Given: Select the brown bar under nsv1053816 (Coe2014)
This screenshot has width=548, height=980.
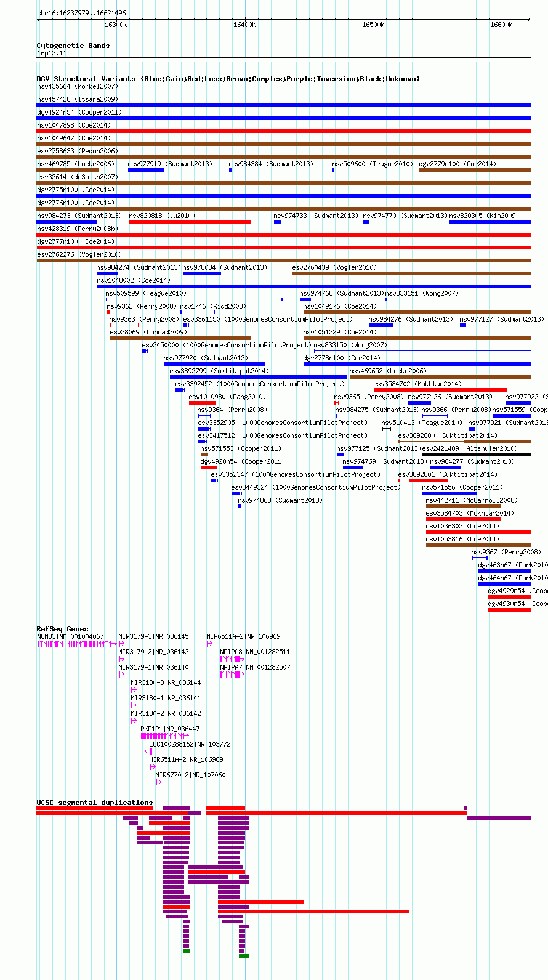Looking at the screenshot, I should pos(478,545).
